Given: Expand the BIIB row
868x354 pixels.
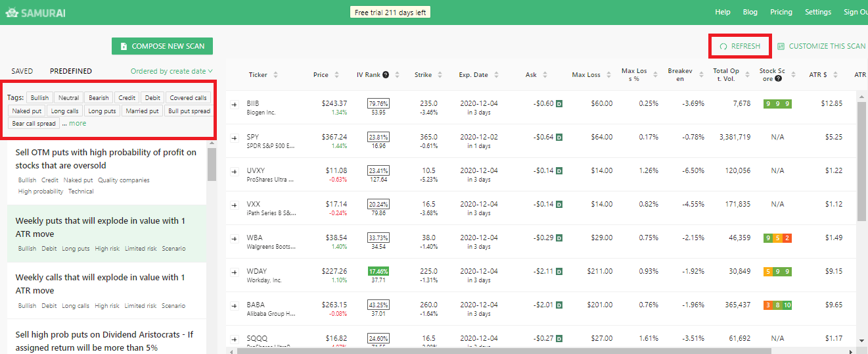Looking at the screenshot, I should tap(235, 104).
